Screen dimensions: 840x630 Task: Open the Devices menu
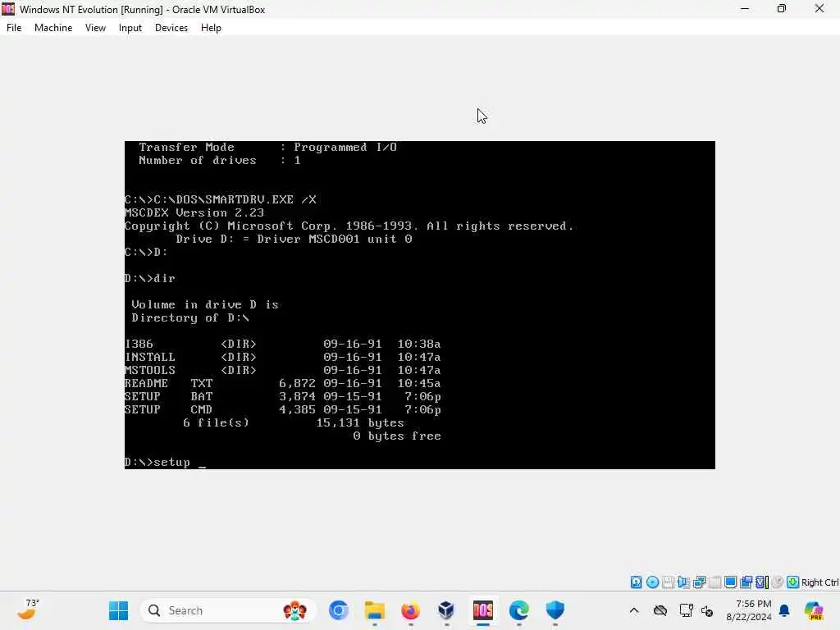[x=171, y=28]
